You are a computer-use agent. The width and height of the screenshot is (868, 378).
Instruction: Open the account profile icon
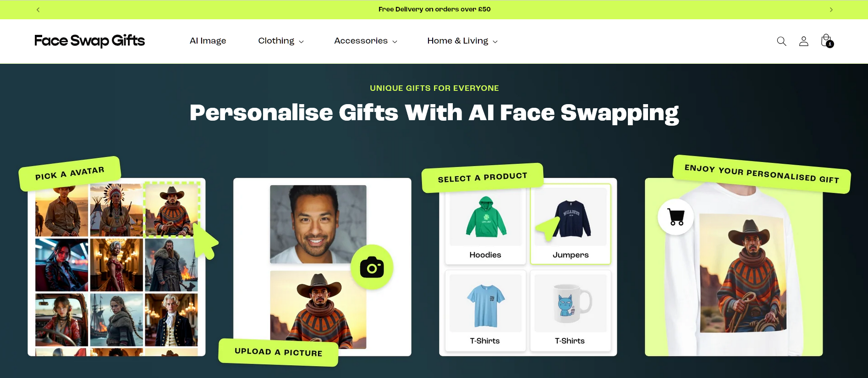(803, 41)
